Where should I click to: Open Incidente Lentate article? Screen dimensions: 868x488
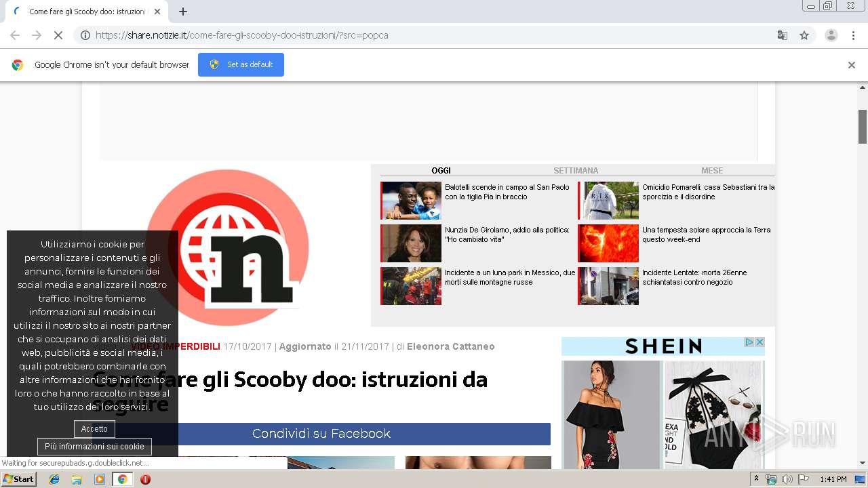pyautogui.click(x=694, y=277)
